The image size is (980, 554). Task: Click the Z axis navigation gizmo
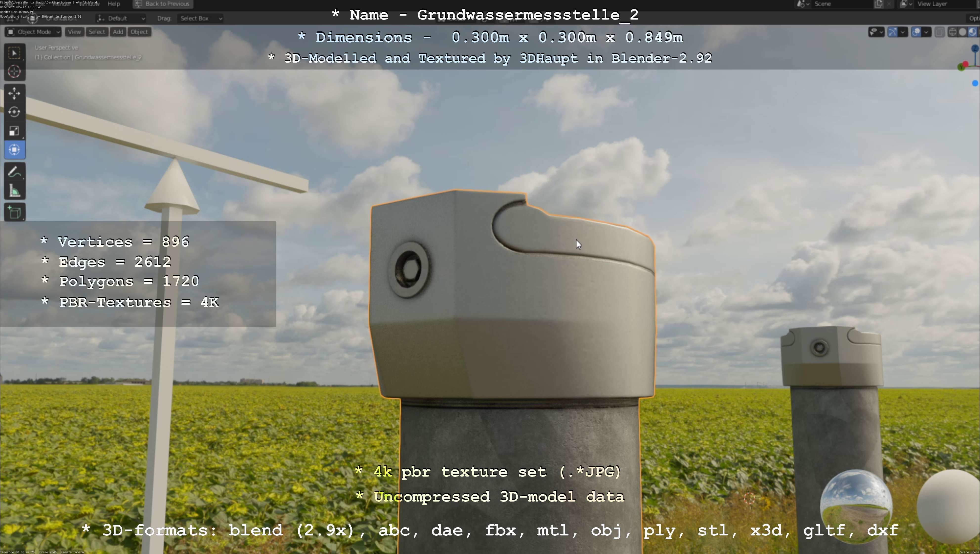[975, 48]
